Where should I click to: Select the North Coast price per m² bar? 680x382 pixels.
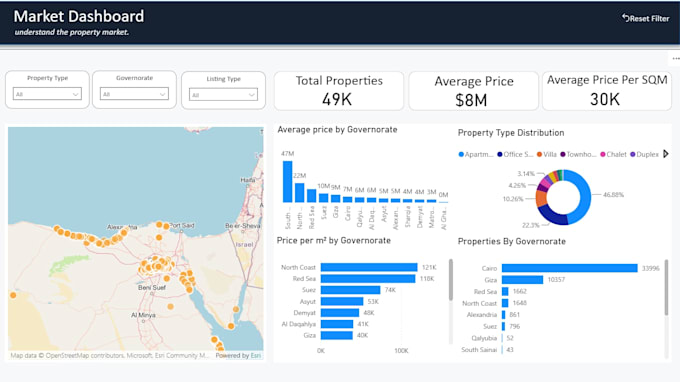click(x=369, y=267)
